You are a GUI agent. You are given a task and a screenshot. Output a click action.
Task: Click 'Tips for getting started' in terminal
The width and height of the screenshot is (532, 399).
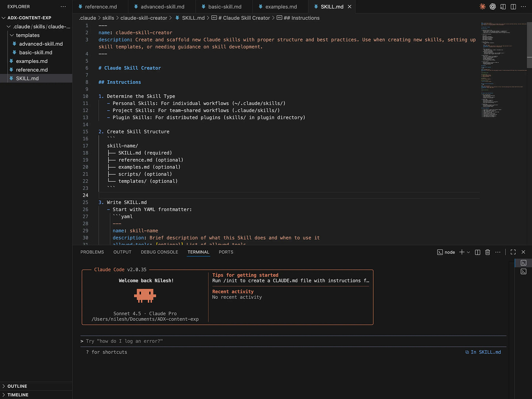(245, 275)
